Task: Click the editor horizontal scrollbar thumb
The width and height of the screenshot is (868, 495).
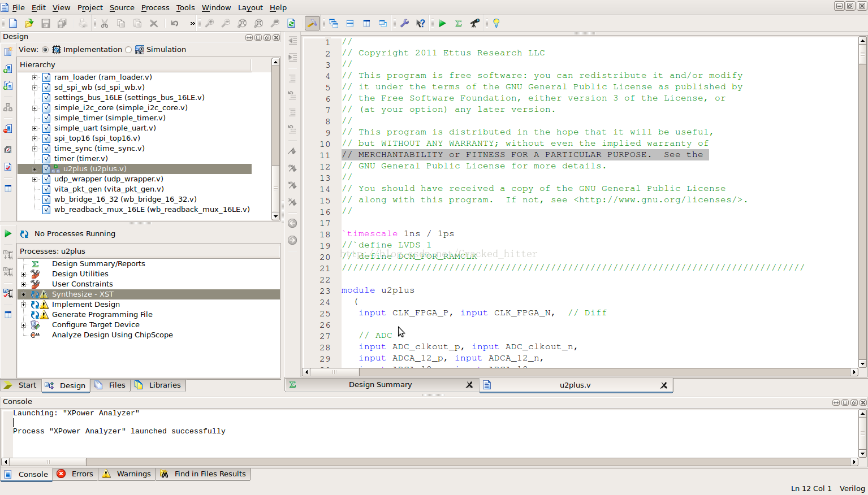Action: tap(334, 372)
